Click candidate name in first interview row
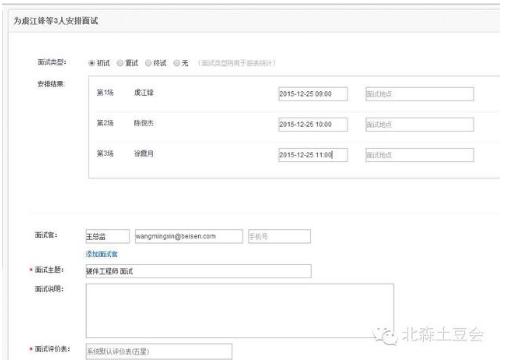This screenshot has height=363, width=513. [144, 93]
